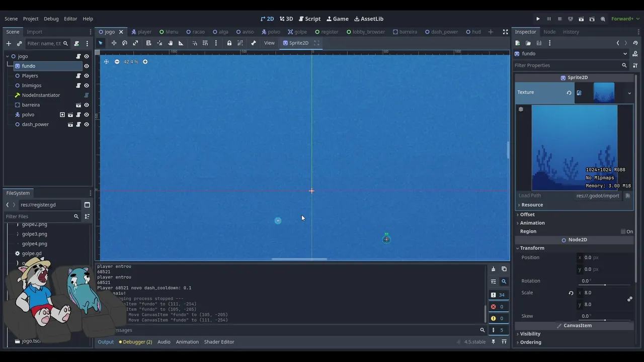Create new resource in Inspector

(518, 43)
